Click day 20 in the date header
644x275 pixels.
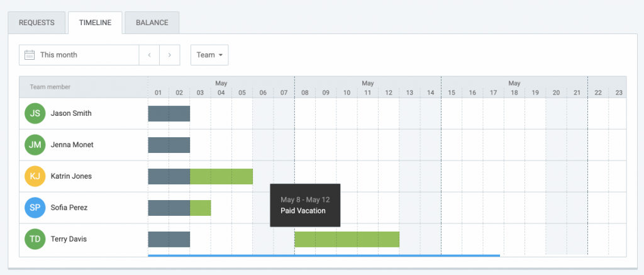tap(556, 93)
